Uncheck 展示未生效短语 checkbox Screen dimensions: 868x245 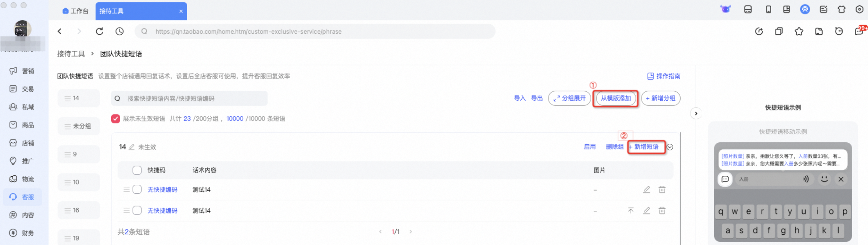coord(116,119)
